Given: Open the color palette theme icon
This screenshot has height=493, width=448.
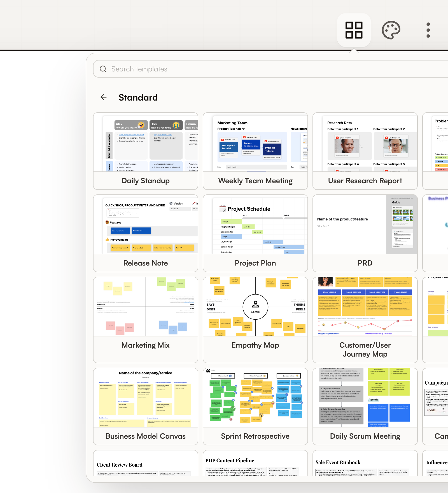Looking at the screenshot, I should coord(391,30).
